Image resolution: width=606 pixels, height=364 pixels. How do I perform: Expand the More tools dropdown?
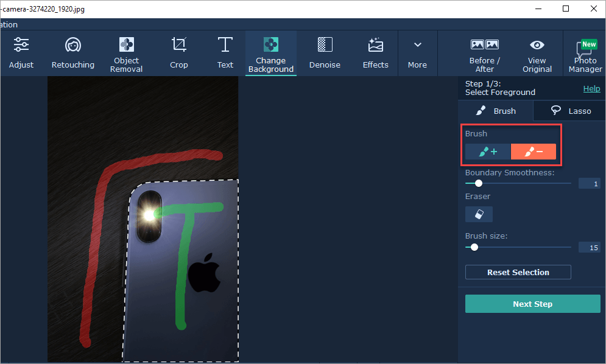coord(417,54)
